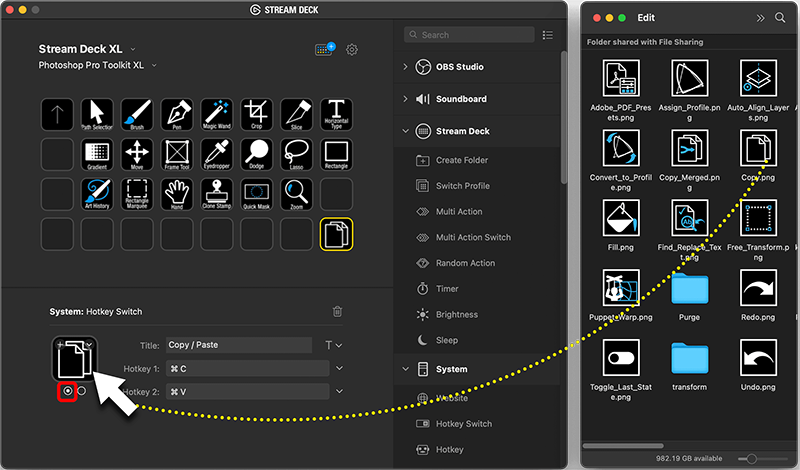The height and width of the screenshot is (470, 800).
Task: Select the Horizontal Type key
Action: (x=336, y=114)
